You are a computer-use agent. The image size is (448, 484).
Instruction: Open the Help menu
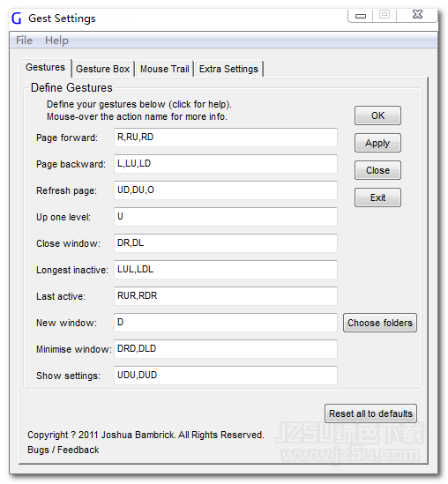point(56,41)
